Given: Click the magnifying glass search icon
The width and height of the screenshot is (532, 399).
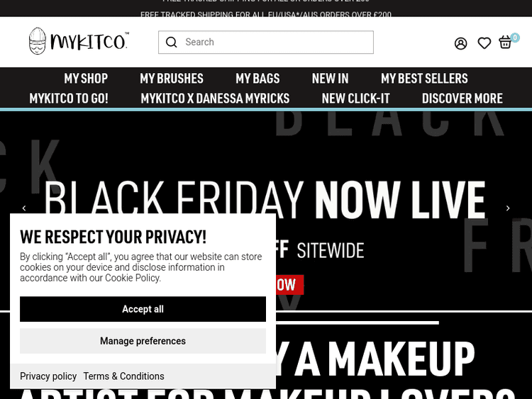Looking at the screenshot, I should click(x=172, y=42).
